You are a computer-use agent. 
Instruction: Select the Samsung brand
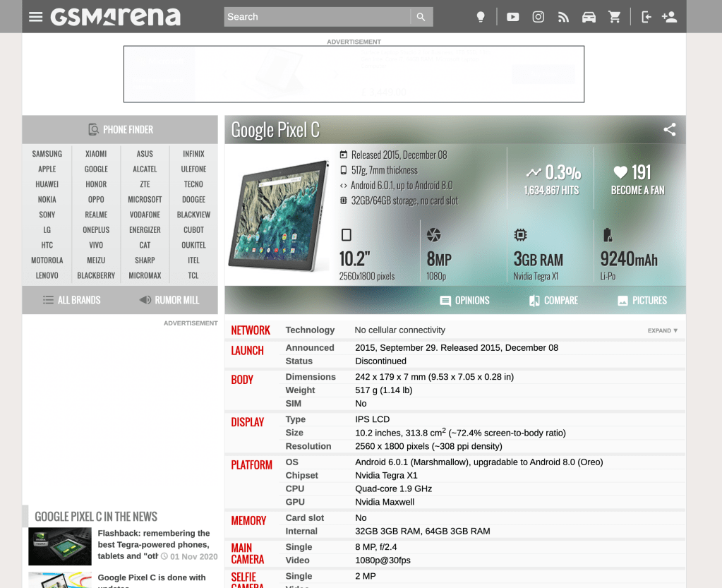pyautogui.click(x=47, y=154)
